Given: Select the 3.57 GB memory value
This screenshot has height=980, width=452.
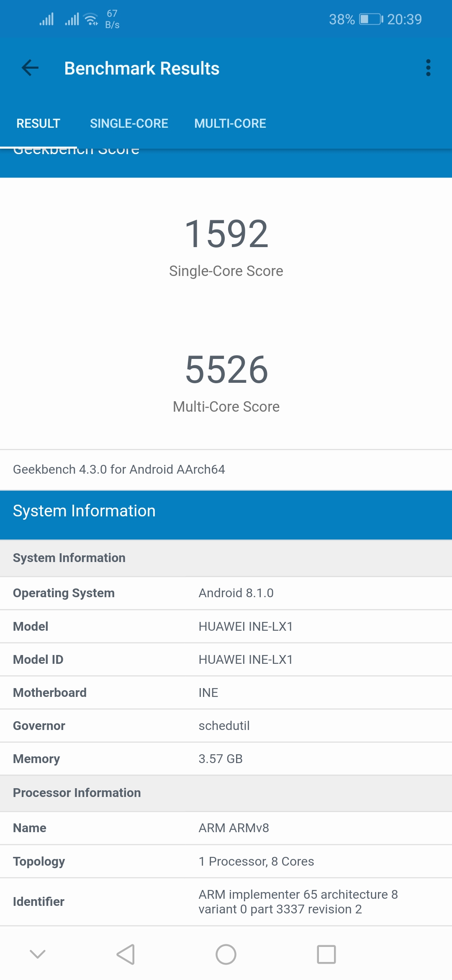Looking at the screenshot, I should pyautogui.click(x=221, y=759).
